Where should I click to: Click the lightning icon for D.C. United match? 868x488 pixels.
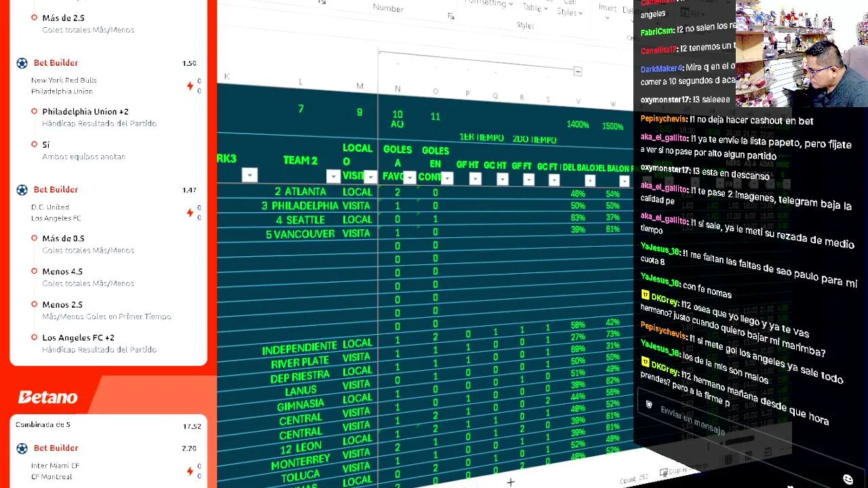(x=190, y=212)
